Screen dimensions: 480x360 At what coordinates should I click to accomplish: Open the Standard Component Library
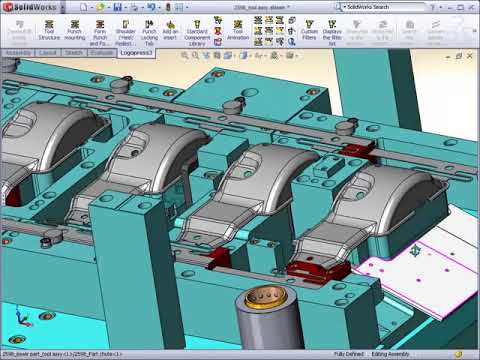pos(197,33)
